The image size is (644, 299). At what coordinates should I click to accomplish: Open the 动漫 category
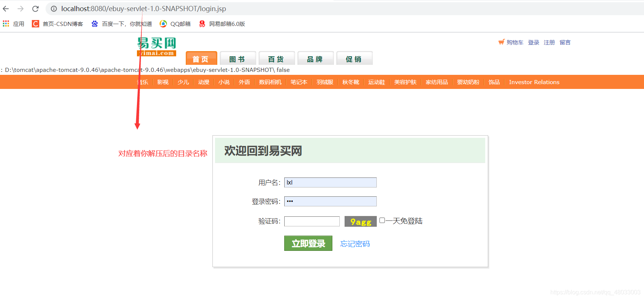[x=204, y=82]
